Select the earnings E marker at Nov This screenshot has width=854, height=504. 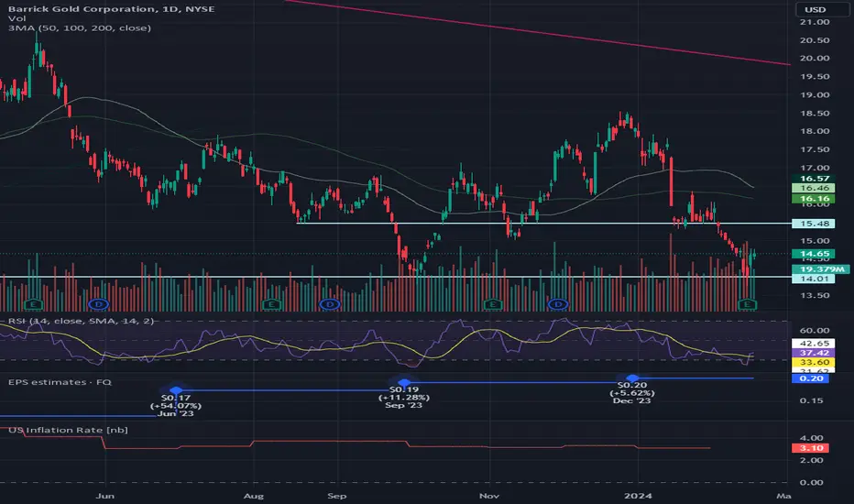click(x=493, y=304)
